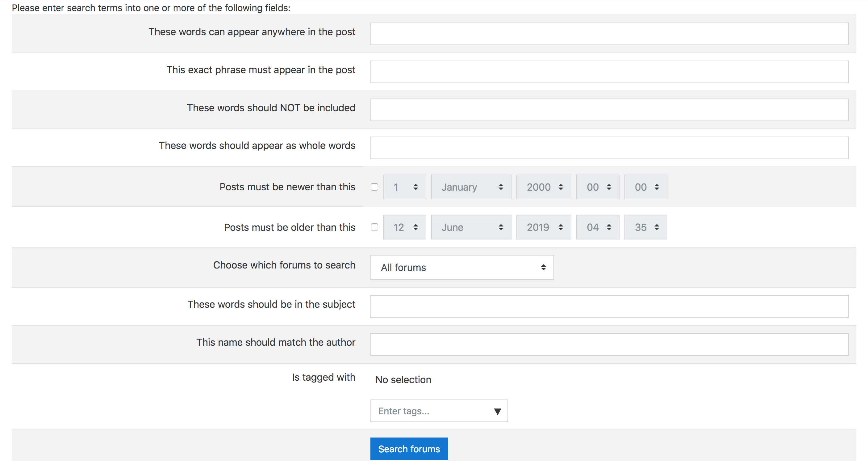Select the 'appear as whole words' text box
Viewport: 868px width, 461px height.
point(609,148)
